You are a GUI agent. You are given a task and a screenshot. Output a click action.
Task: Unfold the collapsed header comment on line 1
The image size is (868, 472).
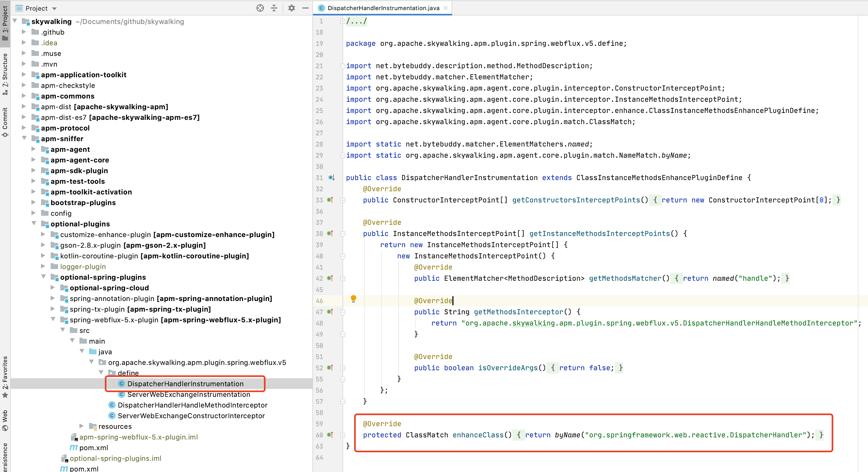(342, 21)
